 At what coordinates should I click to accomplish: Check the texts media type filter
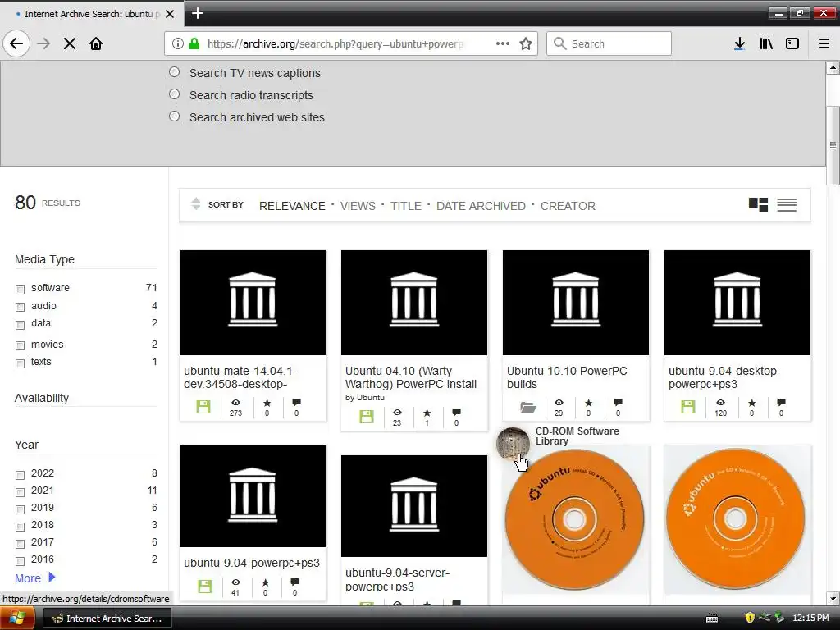21,363
